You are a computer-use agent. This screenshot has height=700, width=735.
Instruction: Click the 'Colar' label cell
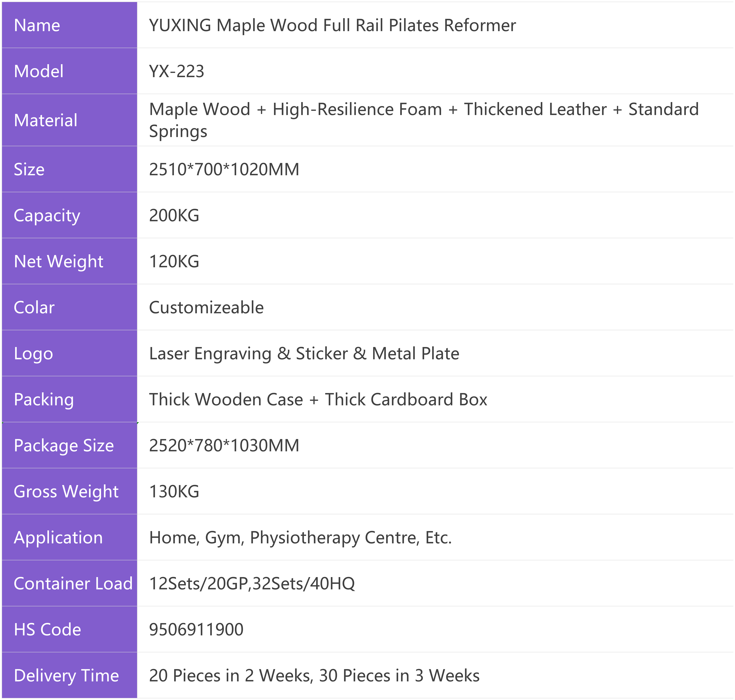pyautogui.click(x=69, y=307)
